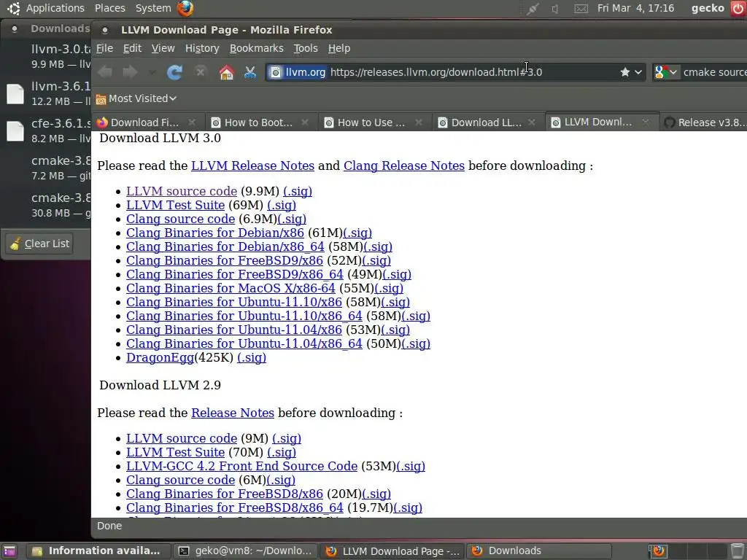Viewport: 747px width, 560px height.
Task: Open the Places menu in top panel
Action: (109, 8)
